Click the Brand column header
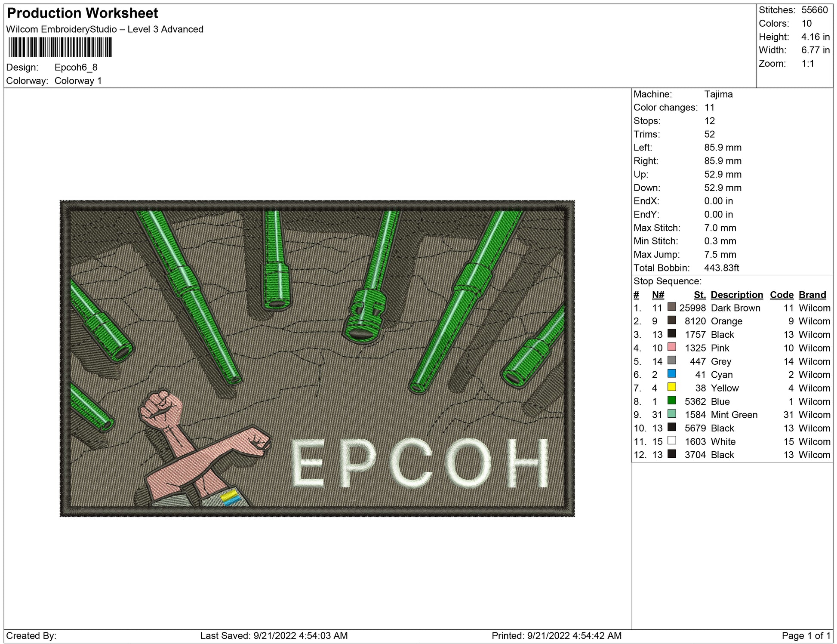Viewport: 837px width, 644px height. click(x=812, y=295)
